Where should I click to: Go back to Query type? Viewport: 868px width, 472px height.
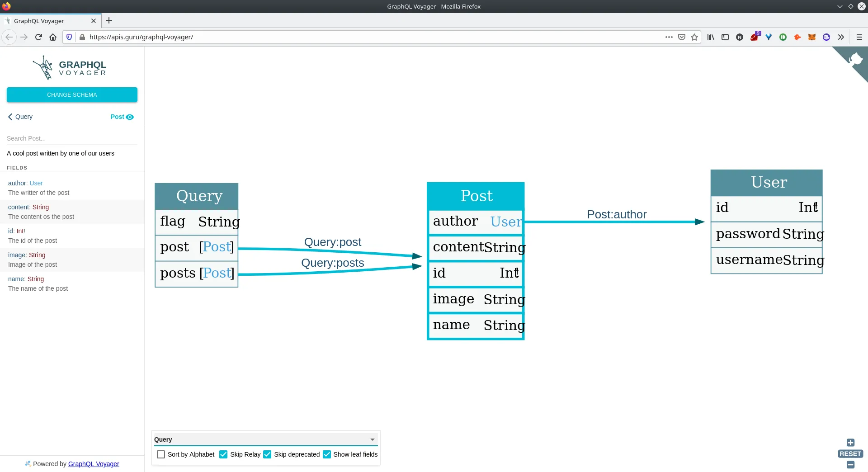click(20, 117)
